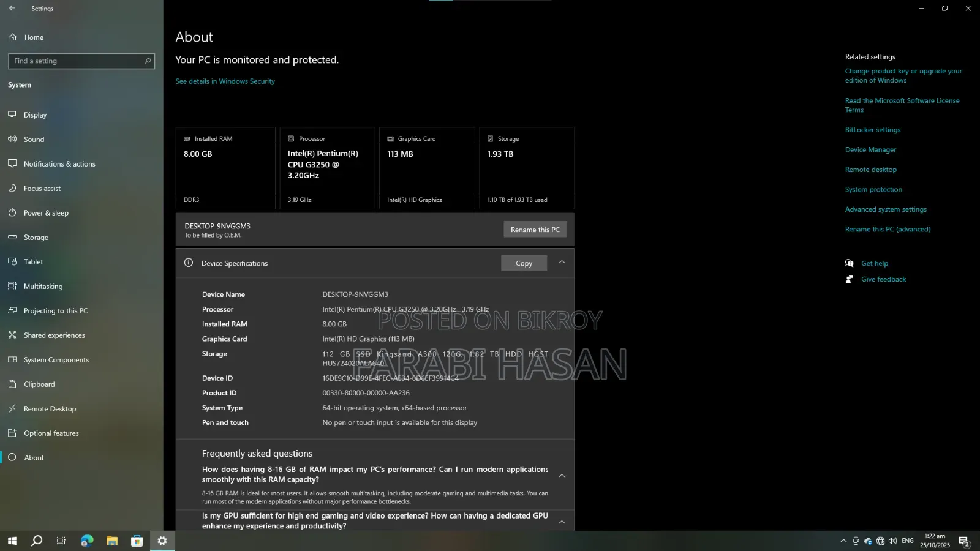Click the About info icon in sidebar
Viewport: 980px width, 551px height.
point(12,457)
